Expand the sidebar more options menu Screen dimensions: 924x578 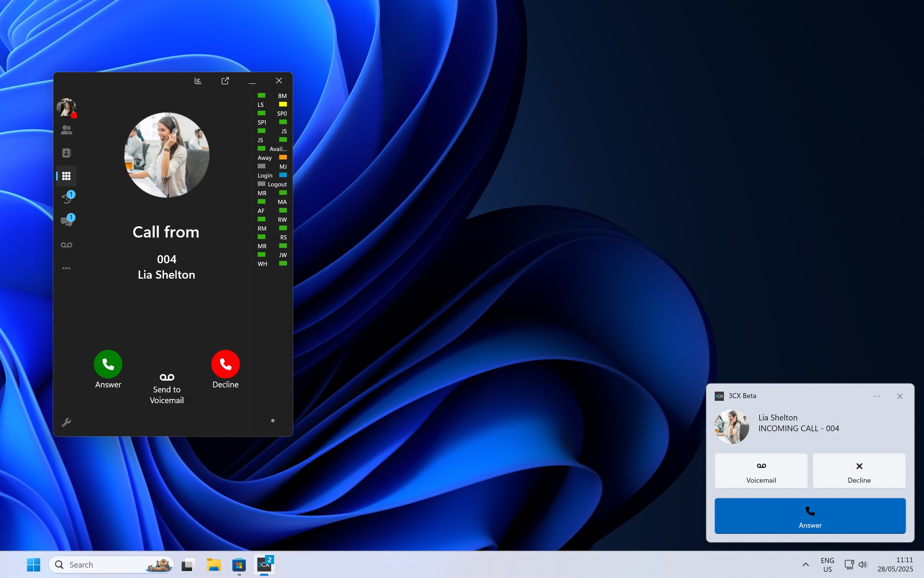pyautogui.click(x=66, y=268)
